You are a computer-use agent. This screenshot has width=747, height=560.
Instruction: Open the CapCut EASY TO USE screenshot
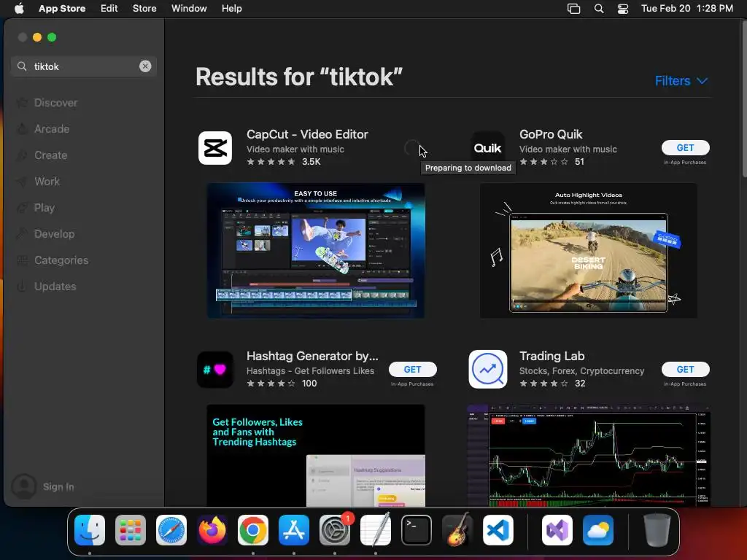[x=315, y=251]
